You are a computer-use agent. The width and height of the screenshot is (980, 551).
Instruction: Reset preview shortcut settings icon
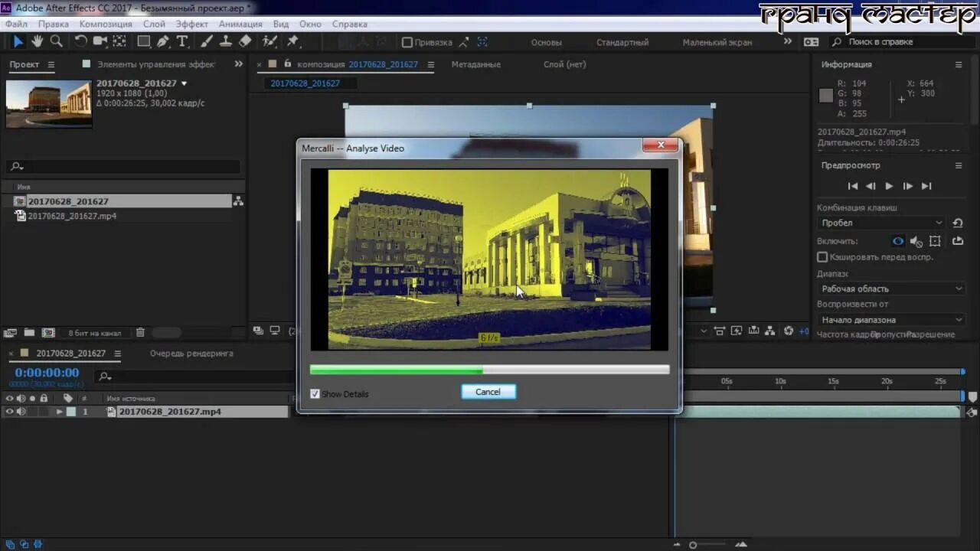957,223
